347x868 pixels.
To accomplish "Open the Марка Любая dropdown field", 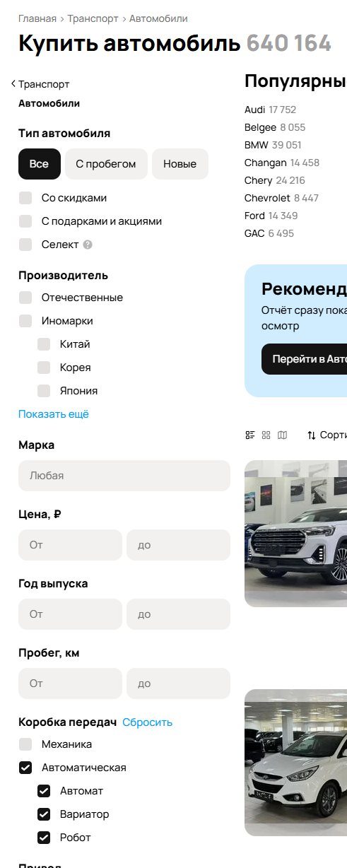I will [x=124, y=476].
